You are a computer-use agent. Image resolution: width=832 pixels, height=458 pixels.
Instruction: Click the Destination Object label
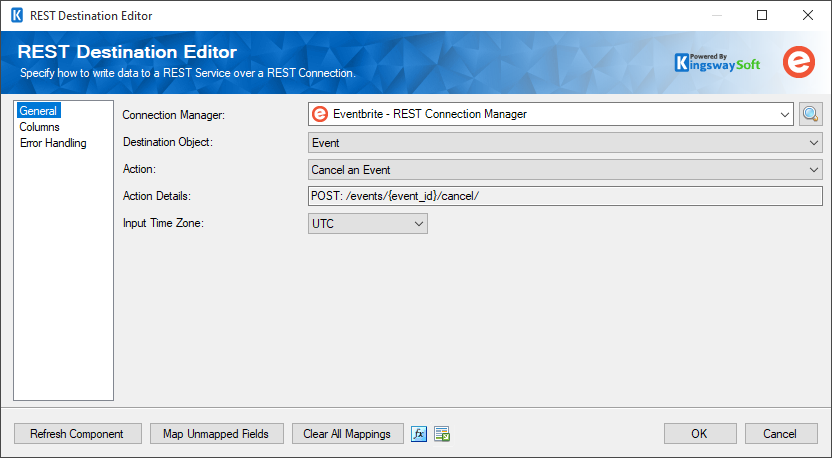click(168, 142)
